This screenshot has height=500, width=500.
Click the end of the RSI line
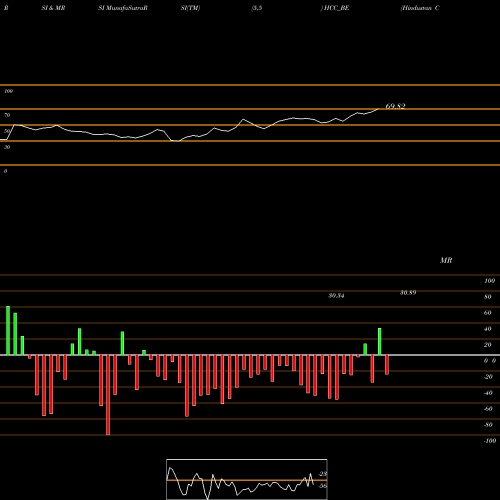pyautogui.click(x=378, y=109)
